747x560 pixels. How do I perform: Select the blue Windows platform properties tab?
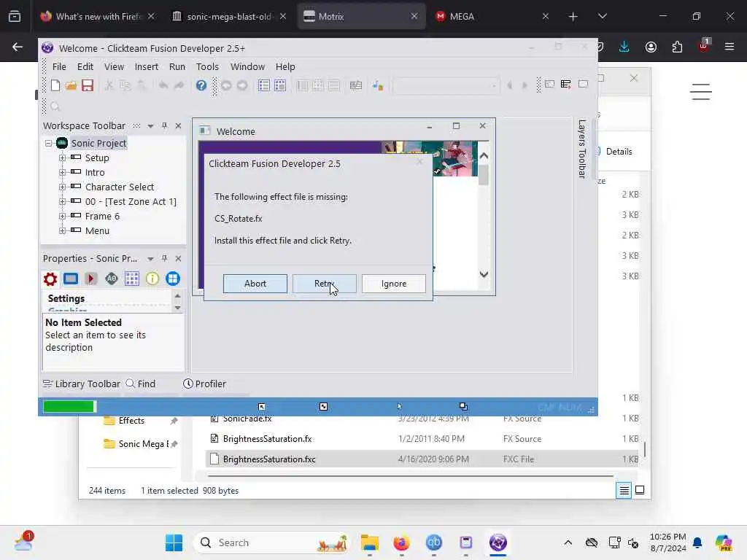[173, 279]
